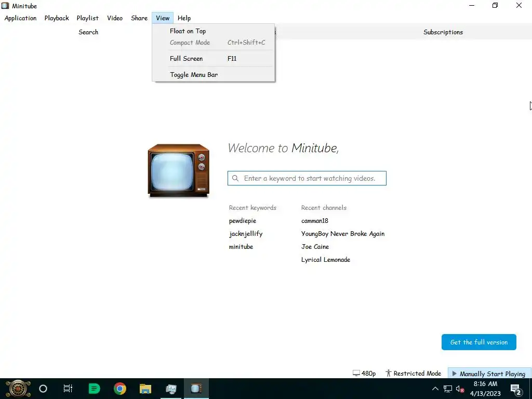The image size is (532, 399).
Task: Open channel YoungBoy Never Broke Again
Action: pyautogui.click(x=343, y=234)
